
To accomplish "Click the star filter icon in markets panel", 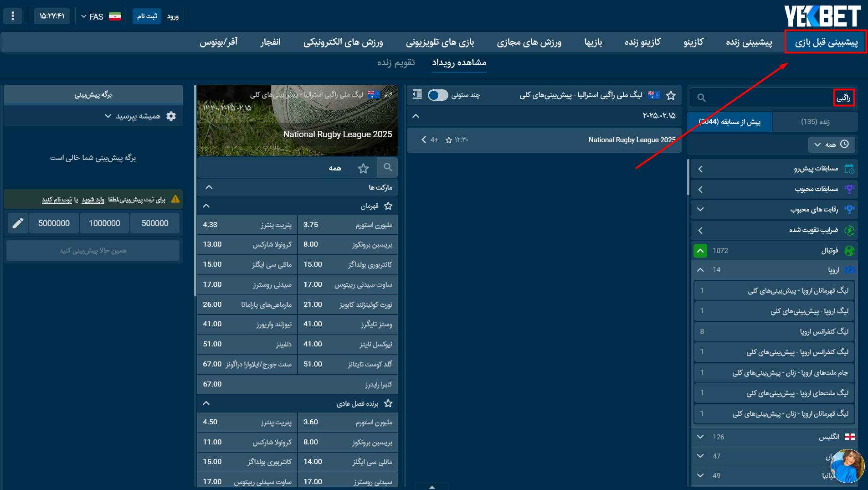I will point(363,168).
